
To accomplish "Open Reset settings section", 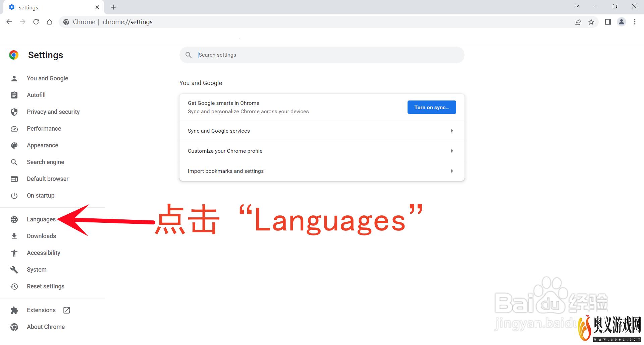I will 45,286.
